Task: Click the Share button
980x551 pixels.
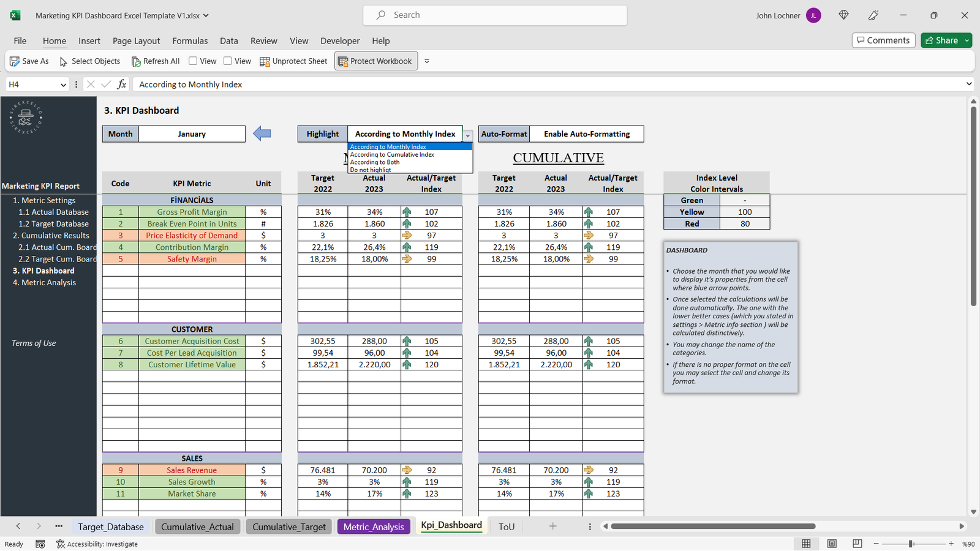Action: tap(941, 40)
